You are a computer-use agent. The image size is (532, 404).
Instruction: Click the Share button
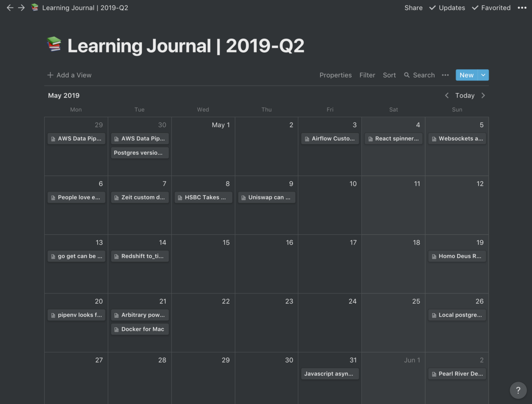[413, 8]
